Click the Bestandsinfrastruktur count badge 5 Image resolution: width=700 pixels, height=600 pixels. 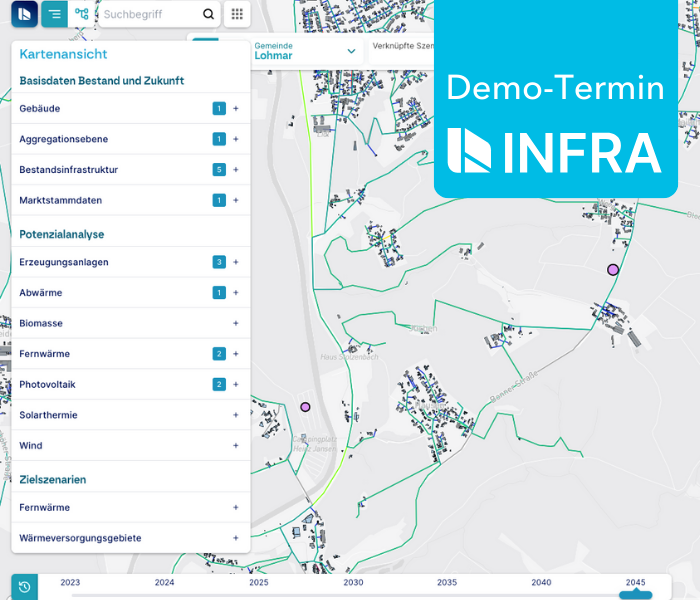click(219, 170)
